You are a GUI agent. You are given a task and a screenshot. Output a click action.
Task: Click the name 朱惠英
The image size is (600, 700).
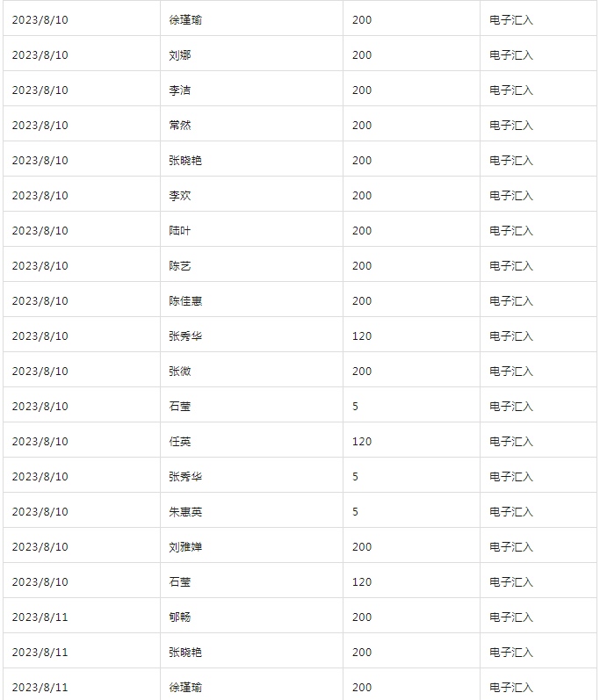185,512
